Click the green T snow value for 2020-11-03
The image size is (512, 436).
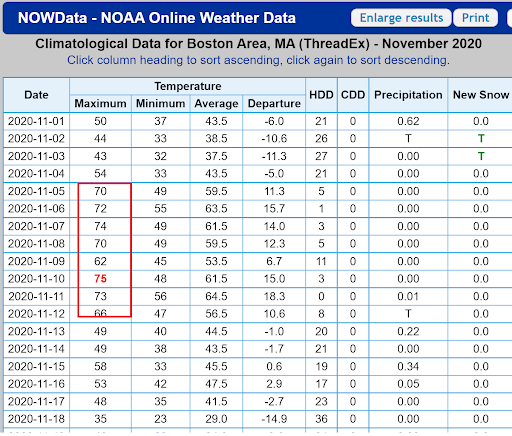[x=481, y=156]
